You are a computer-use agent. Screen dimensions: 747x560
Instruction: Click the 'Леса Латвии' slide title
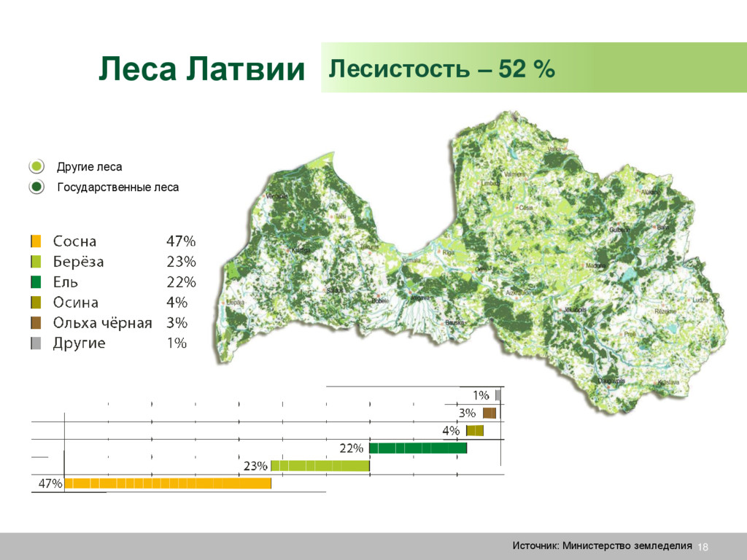coord(201,69)
